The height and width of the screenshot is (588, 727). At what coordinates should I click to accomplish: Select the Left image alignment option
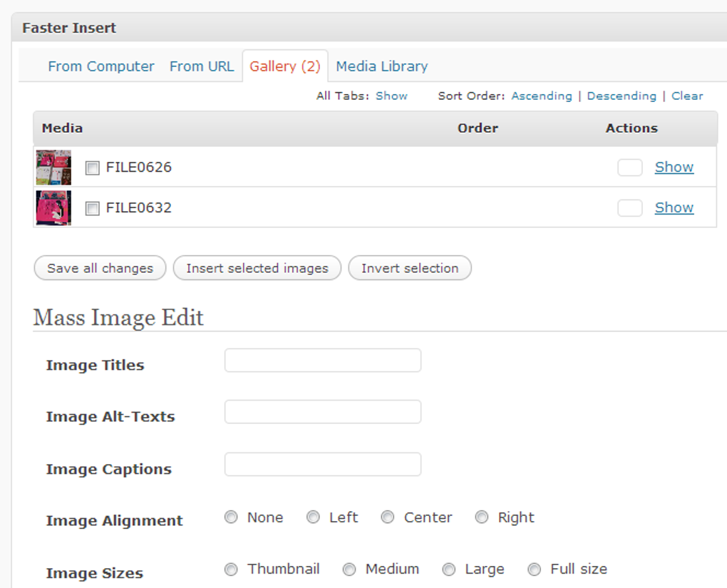click(313, 517)
